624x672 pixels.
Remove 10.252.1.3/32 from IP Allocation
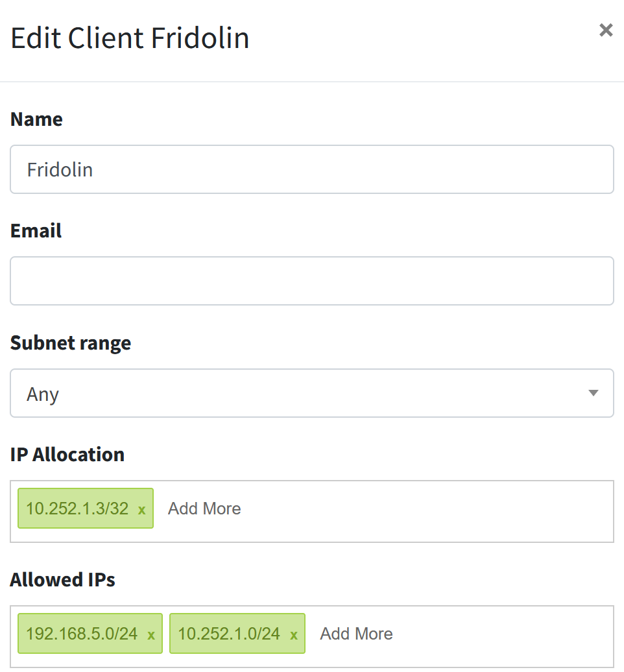point(142,510)
